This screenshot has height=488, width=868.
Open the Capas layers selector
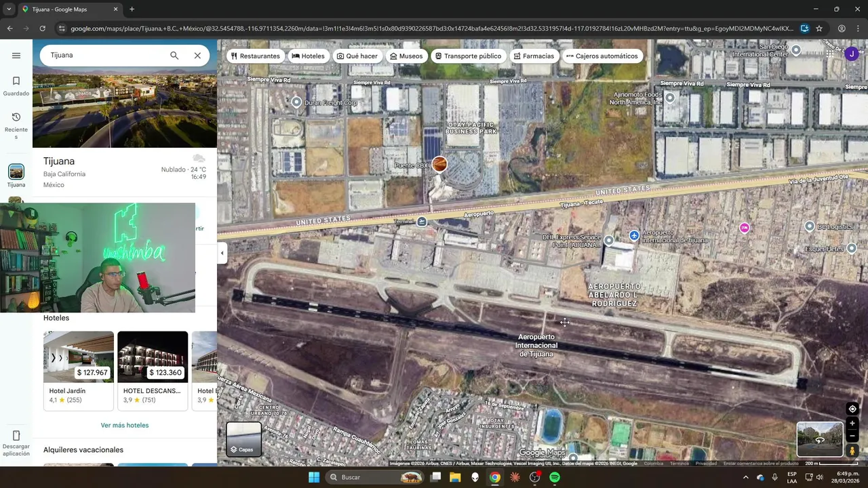click(243, 439)
